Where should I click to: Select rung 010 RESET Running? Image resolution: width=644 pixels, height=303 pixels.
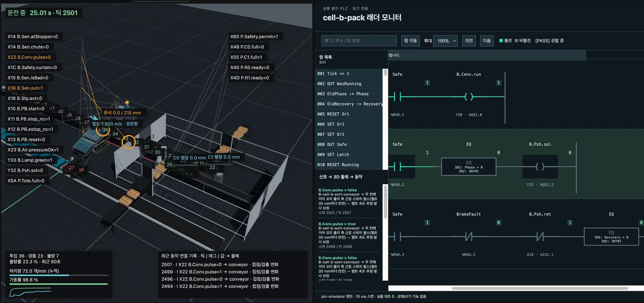[x=349, y=164]
